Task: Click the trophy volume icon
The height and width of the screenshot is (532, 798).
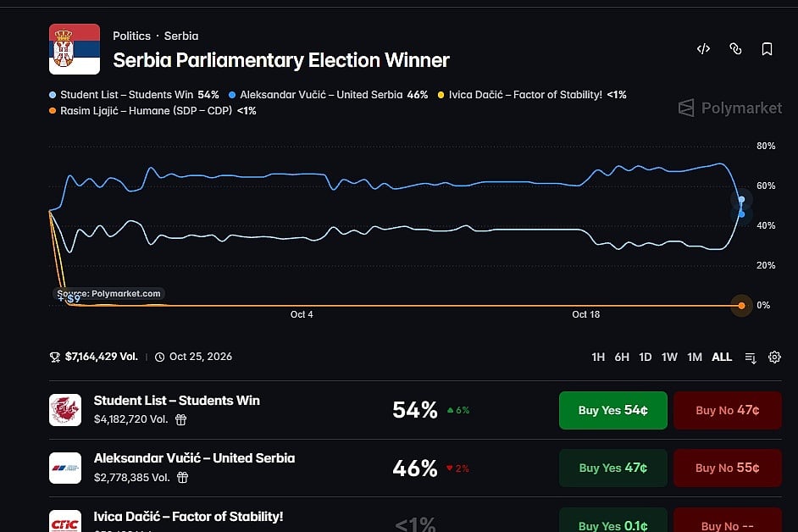Action: point(55,357)
